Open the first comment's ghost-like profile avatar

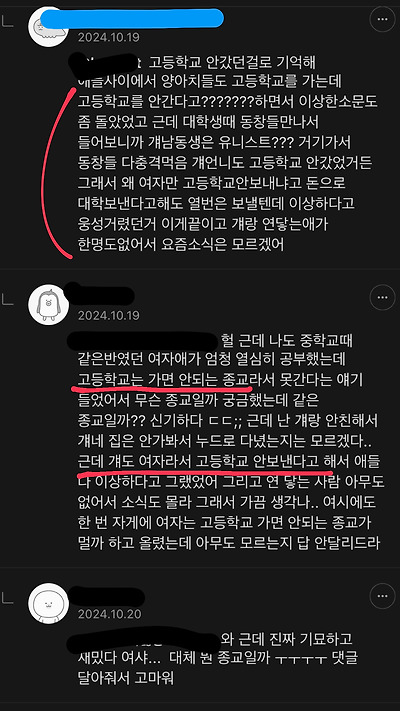point(49,26)
